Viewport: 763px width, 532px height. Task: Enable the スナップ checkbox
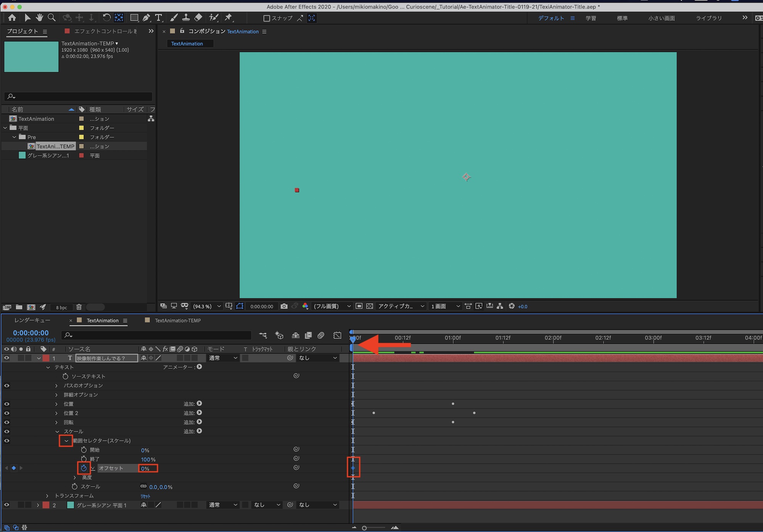click(x=267, y=18)
